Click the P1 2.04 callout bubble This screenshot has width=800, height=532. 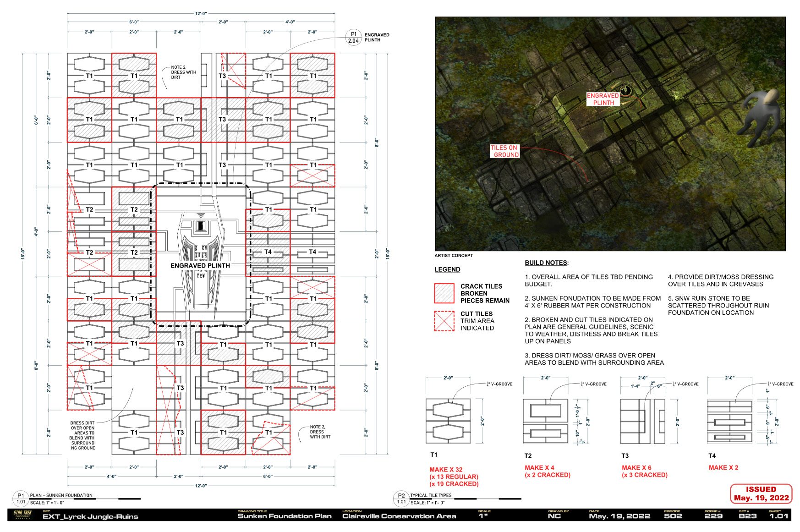click(353, 38)
